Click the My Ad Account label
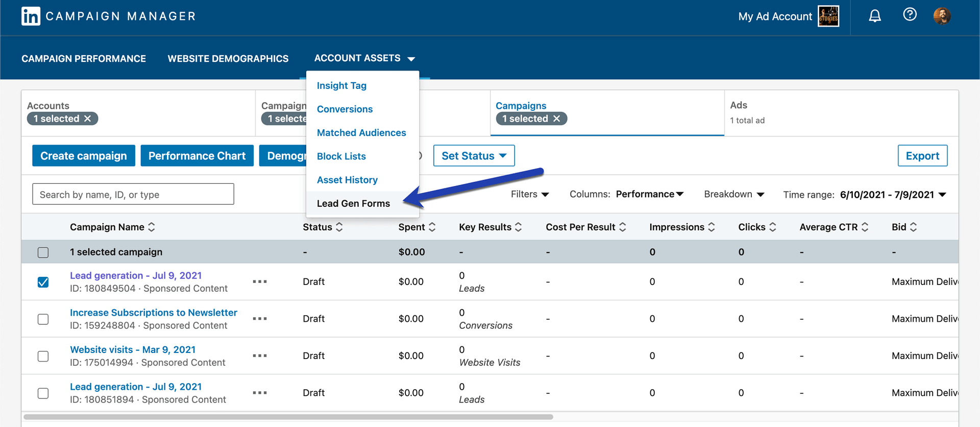The height and width of the screenshot is (427, 980). pyautogui.click(x=775, y=16)
